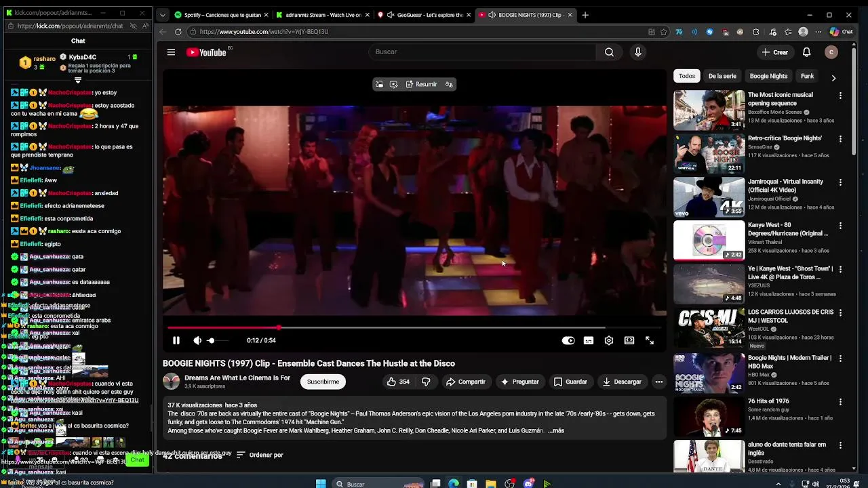868x488 pixels.
Task: Subscribe with the Suscribirme button
Action: coord(323,382)
